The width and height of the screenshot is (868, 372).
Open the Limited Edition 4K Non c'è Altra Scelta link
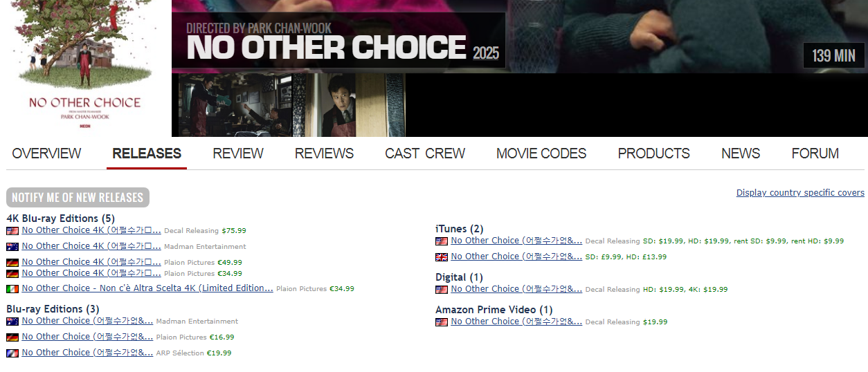click(147, 288)
